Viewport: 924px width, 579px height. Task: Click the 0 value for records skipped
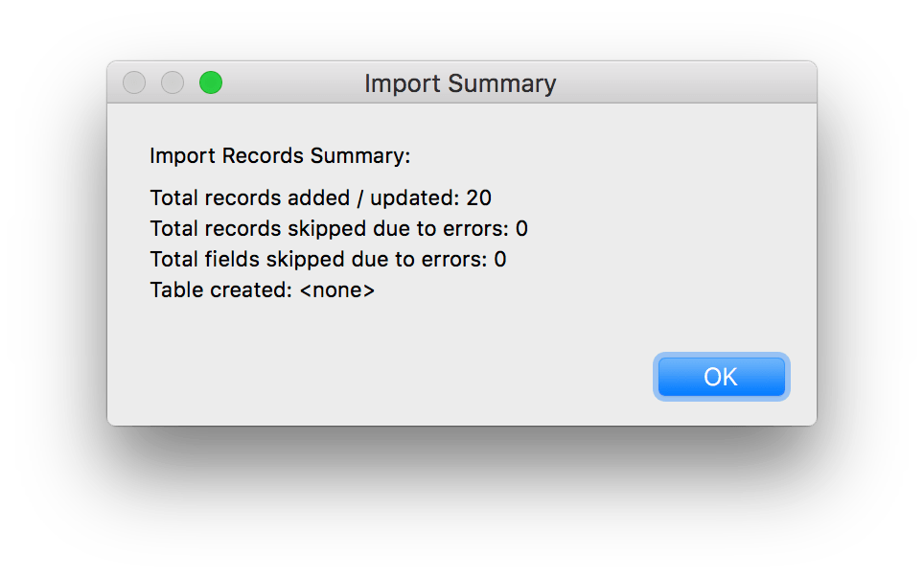pyautogui.click(x=521, y=229)
